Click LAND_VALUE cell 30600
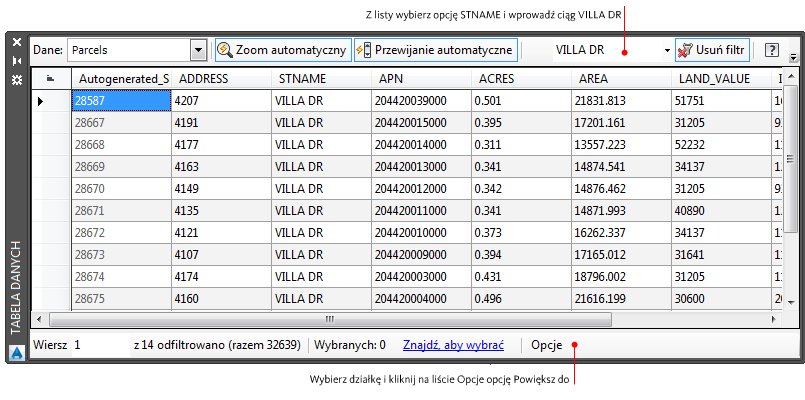Screen dimensions: 805x400 [722, 299]
